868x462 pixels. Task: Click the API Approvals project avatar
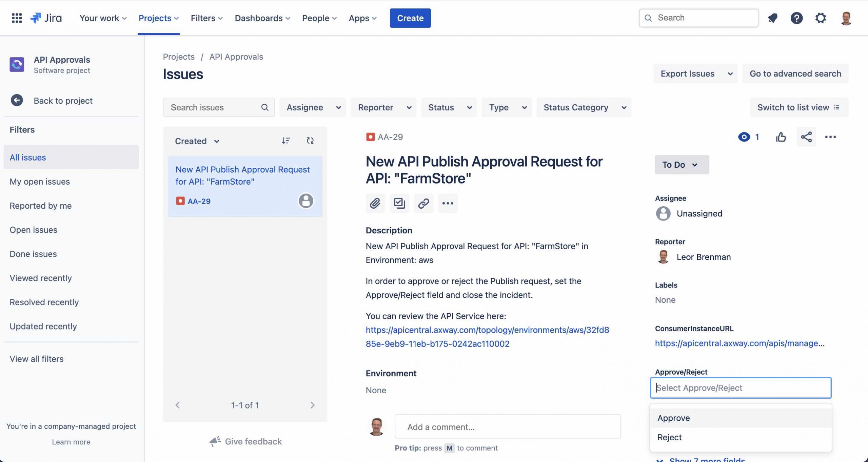coord(17,64)
